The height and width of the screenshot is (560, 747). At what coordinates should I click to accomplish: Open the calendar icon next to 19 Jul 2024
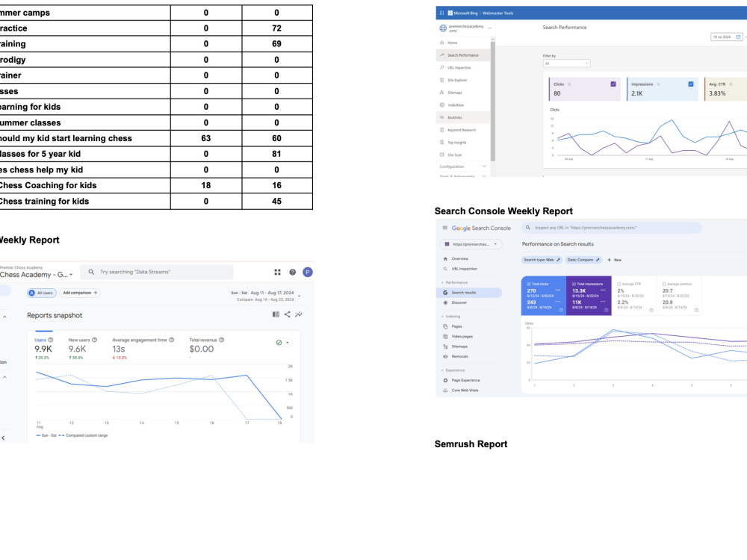(x=739, y=37)
